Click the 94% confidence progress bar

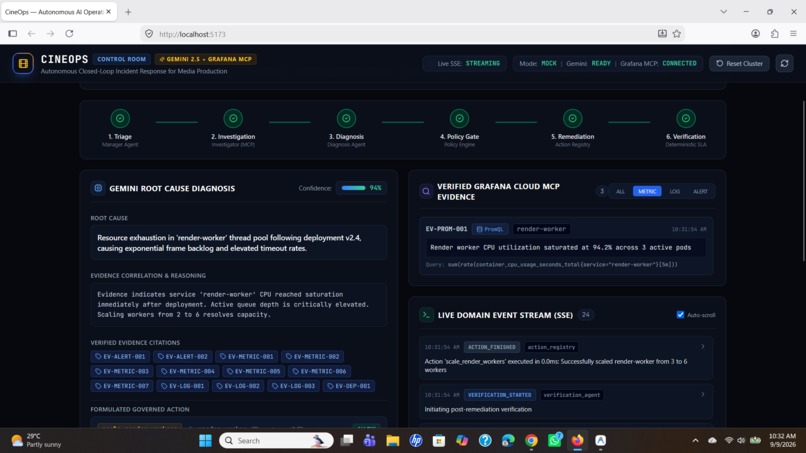(354, 188)
